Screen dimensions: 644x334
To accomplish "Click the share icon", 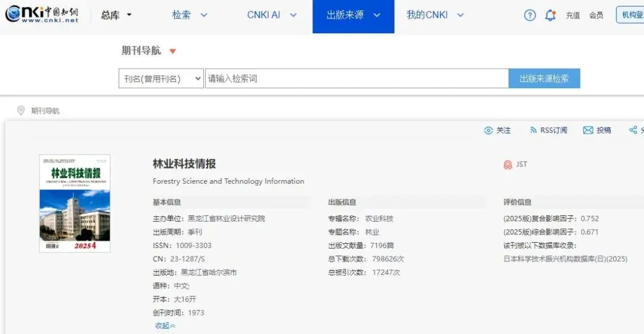I will click(x=633, y=130).
